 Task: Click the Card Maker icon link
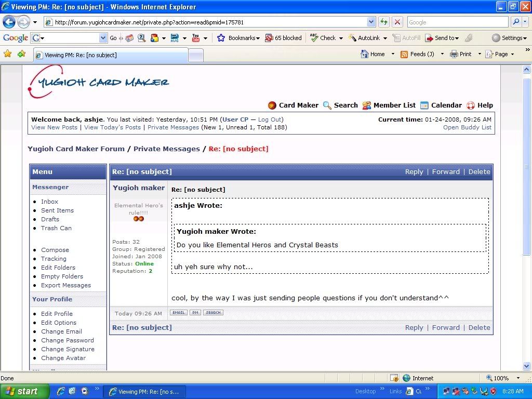click(x=272, y=105)
